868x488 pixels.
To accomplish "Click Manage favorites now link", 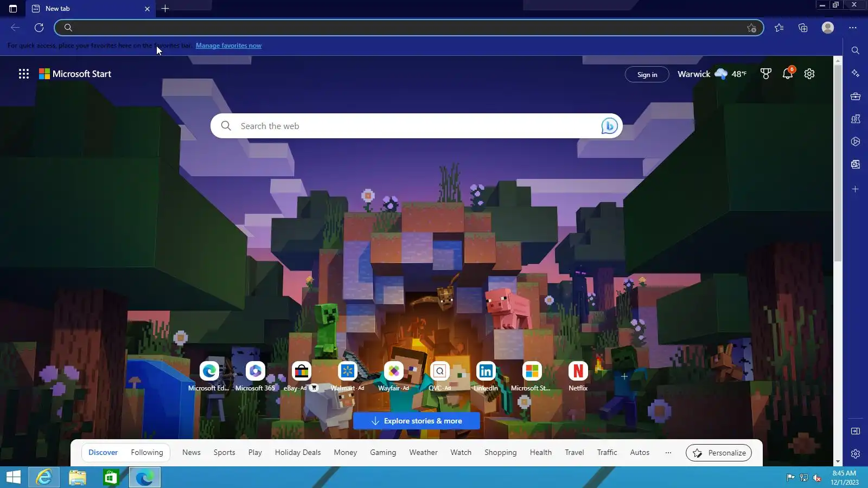I will point(228,46).
